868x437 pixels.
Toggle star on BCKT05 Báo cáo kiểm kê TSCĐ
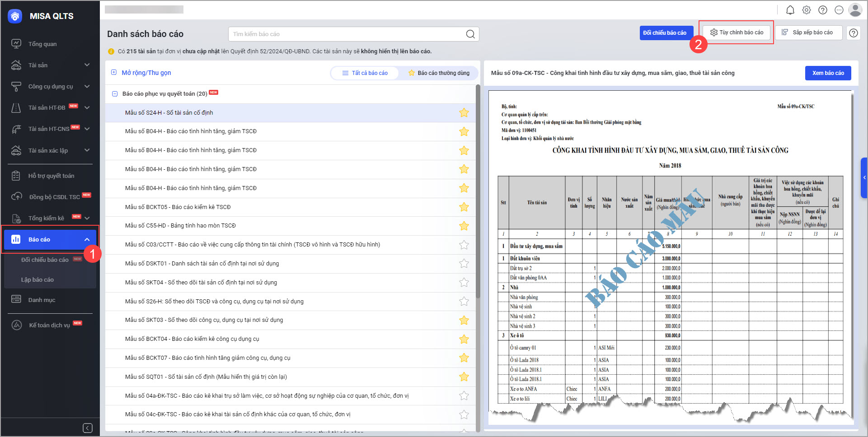point(464,207)
